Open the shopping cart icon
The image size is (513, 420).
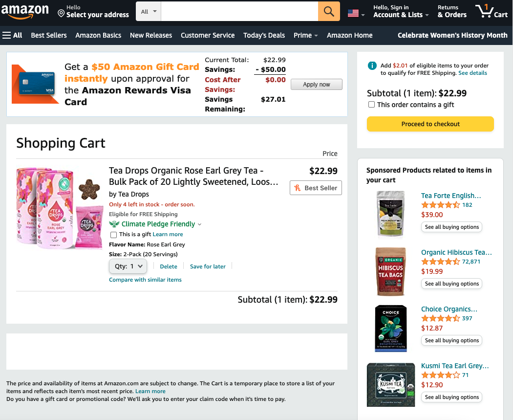pyautogui.click(x=492, y=11)
